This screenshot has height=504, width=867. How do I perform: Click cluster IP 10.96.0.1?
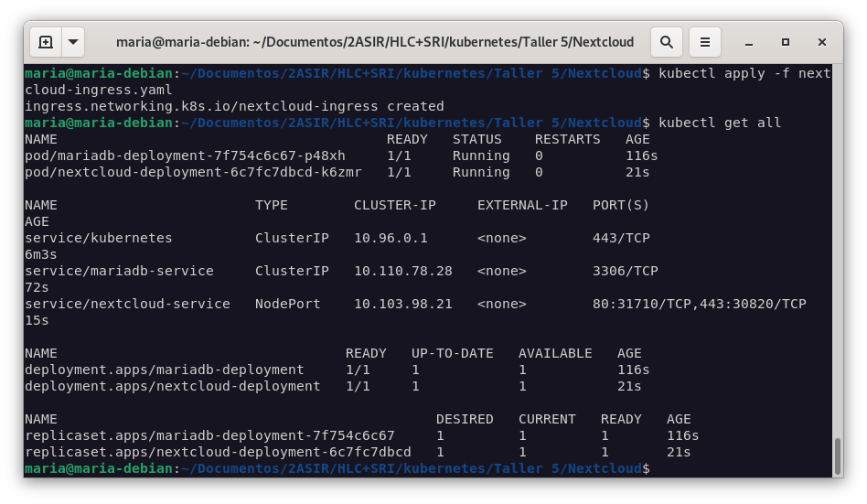[x=391, y=239]
